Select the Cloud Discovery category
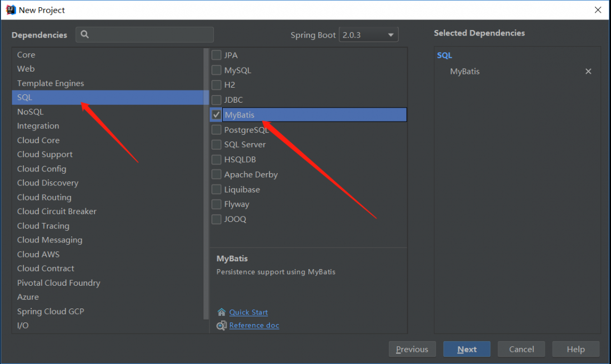The width and height of the screenshot is (611, 364). point(108,183)
